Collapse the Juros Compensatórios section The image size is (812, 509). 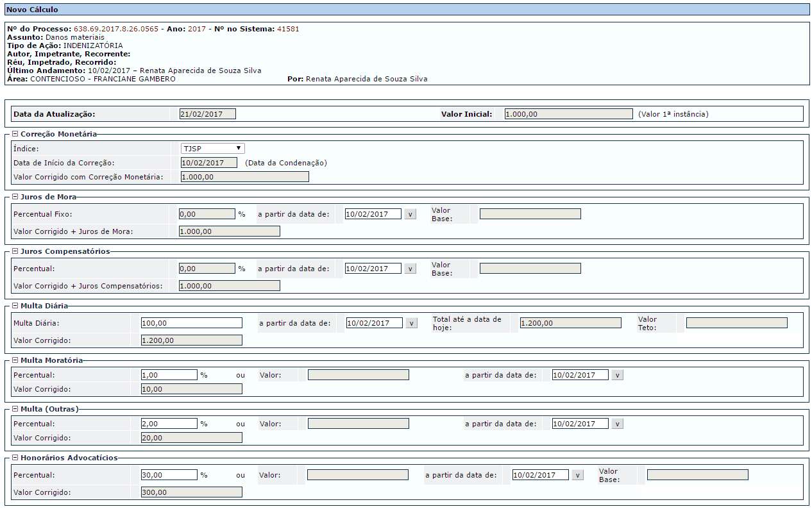click(x=15, y=251)
